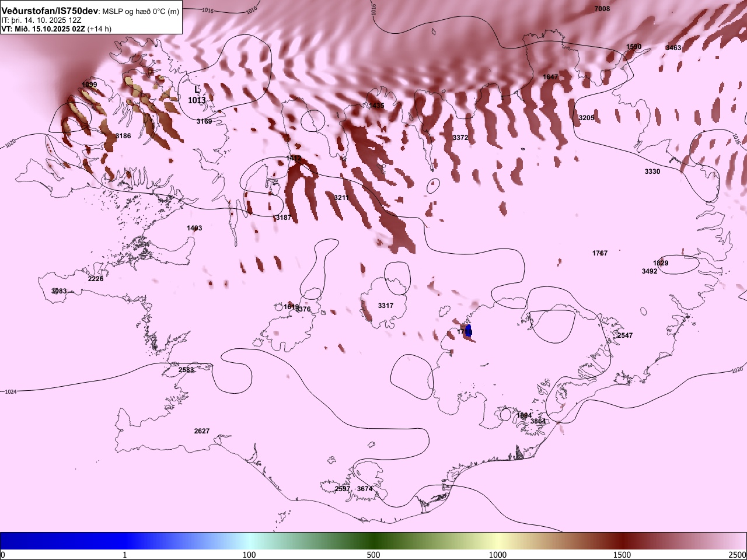Select the 2226 height label
The width and height of the screenshot is (747, 560).
click(x=96, y=279)
